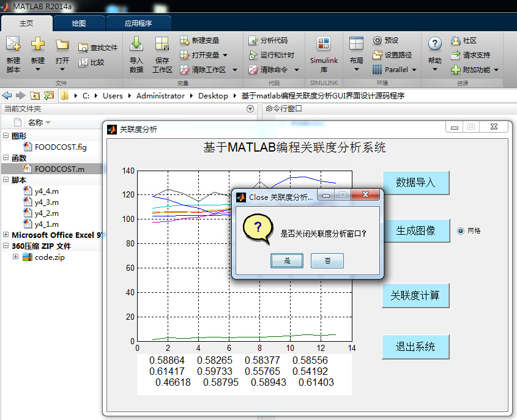
Task: Click the 退出系统 button
Action: [x=415, y=347]
